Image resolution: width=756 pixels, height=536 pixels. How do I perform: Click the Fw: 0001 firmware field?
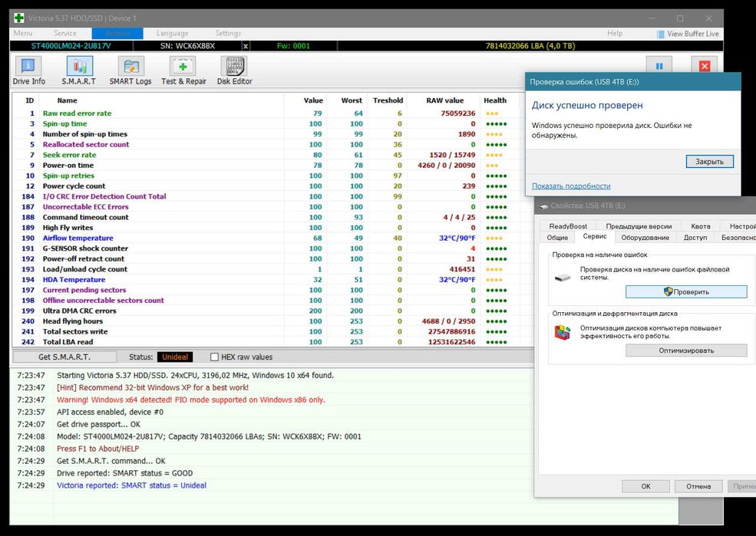tap(293, 46)
